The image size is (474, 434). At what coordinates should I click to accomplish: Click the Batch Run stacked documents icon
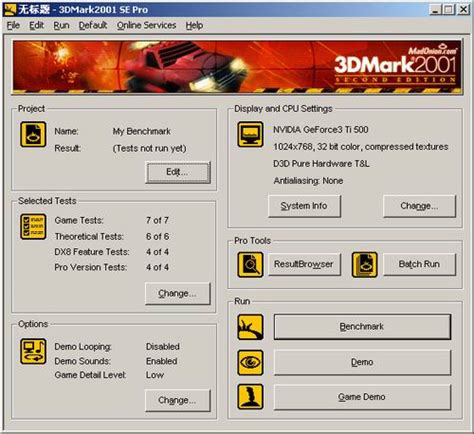click(x=365, y=265)
